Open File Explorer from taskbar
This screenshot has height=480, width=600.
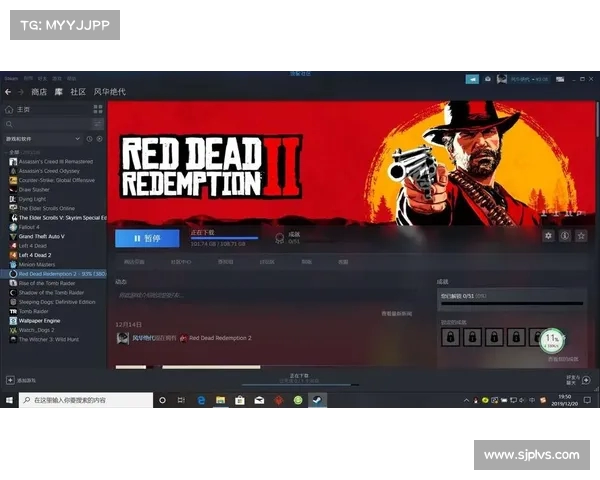pos(220,400)
